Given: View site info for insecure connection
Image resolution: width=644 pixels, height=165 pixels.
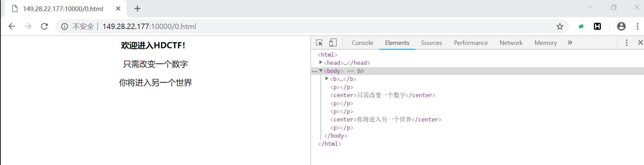Looking at the screenshot, I should click(x=65, y=26).
